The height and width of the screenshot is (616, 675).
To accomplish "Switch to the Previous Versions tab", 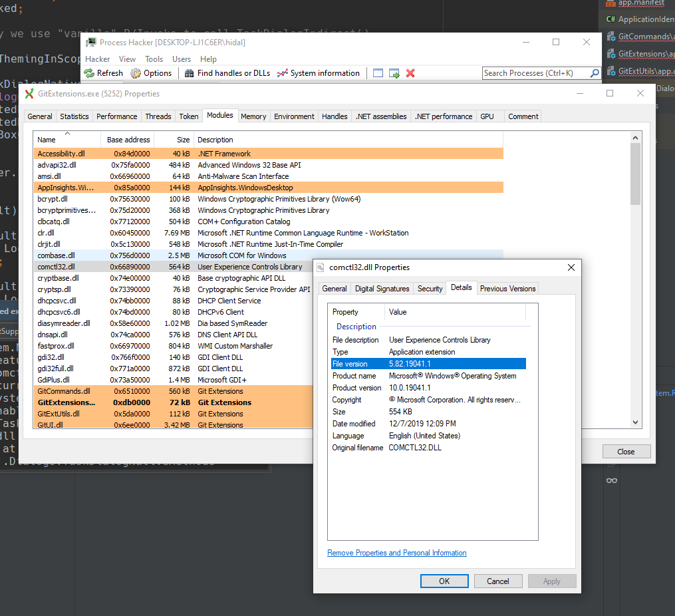I will [507, 288].
